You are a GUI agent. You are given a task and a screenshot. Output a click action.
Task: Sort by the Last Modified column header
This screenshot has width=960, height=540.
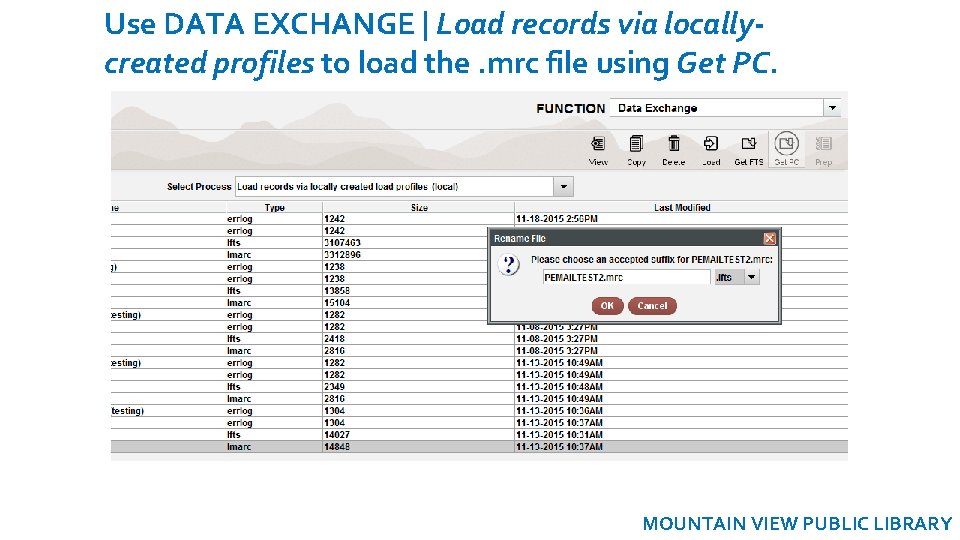(681, 208)
